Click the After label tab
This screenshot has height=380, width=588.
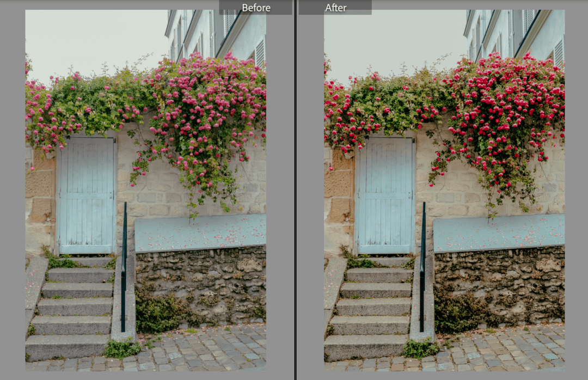[x=335, y=8]
